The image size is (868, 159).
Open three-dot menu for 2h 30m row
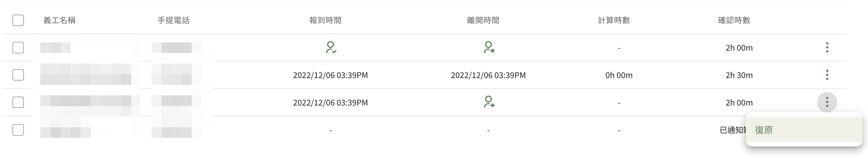click(827, 75)
